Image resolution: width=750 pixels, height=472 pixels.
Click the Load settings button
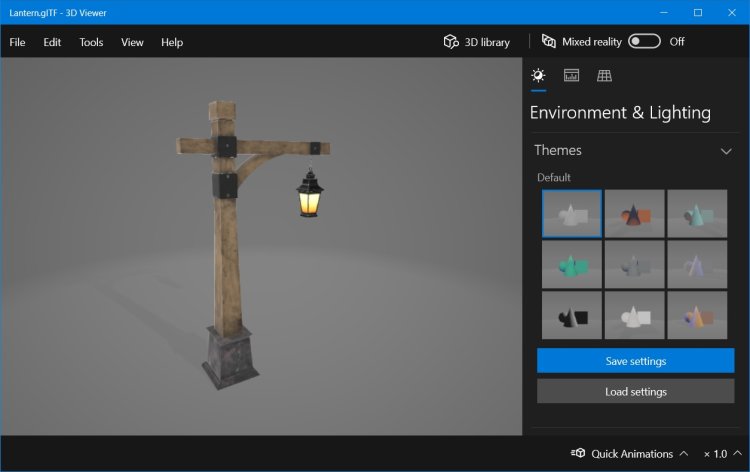(x=635, y=391)
